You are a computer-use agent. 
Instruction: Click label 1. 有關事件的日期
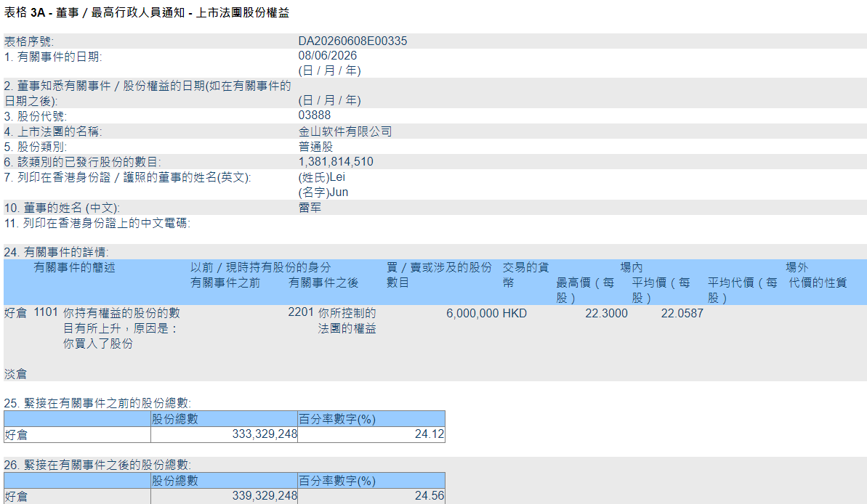point(53,57)
